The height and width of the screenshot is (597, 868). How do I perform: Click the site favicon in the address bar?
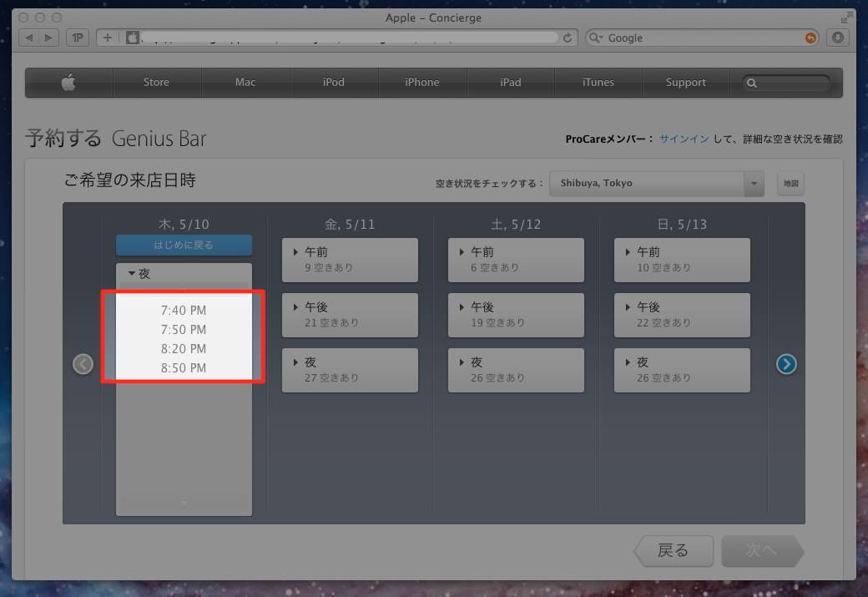[133, 38]
